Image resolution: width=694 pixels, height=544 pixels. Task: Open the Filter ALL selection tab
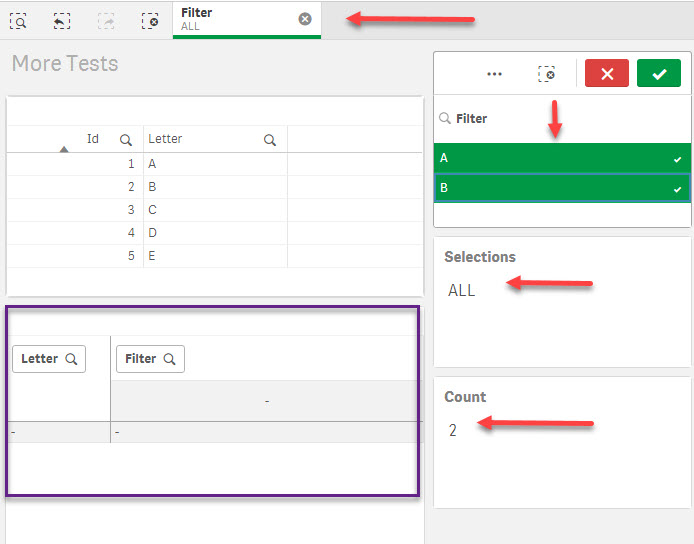pyautogui.click(x=247, y=20)
